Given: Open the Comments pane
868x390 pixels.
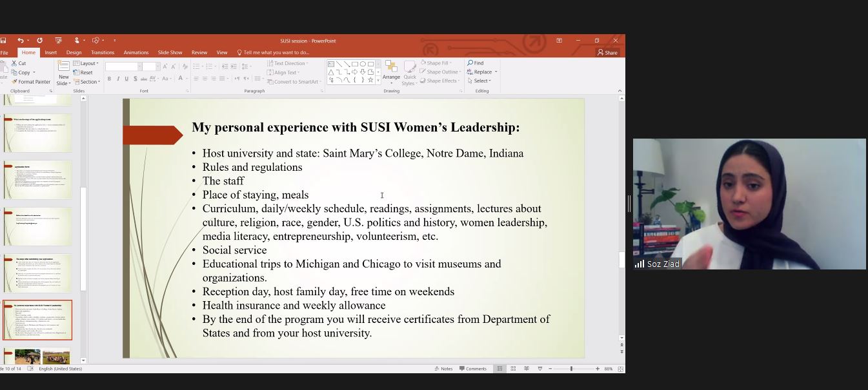Looking at the screenshot, I should pos(472,369).
